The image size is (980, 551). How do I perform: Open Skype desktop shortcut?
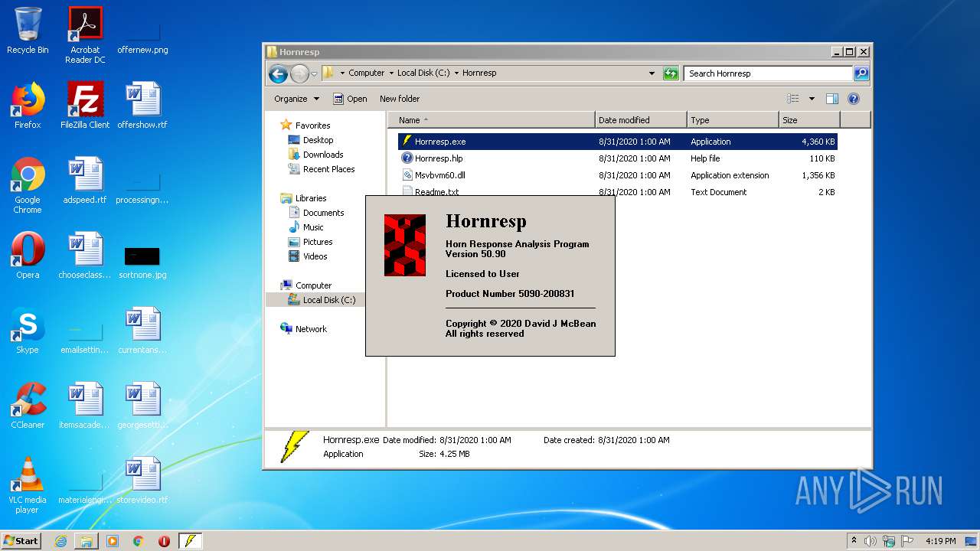(28, 331)
